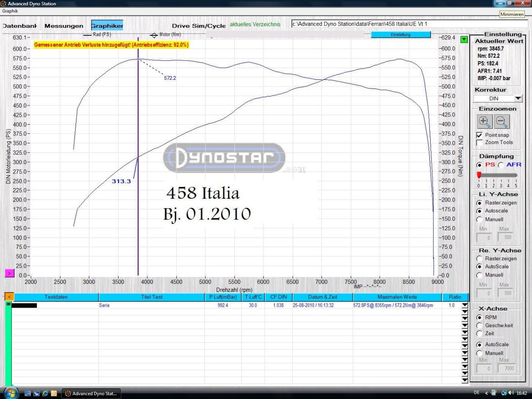This screenshot has height=399, width=532.
Task: Enable the Zoom Tools checkbox
Action: 479,143
